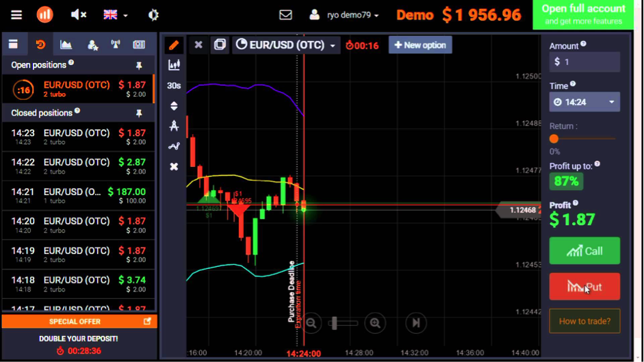Image resolution: width=644 pixels, height=362 pixels.
Task: Change chart type with candlestick icon
Action: 174,65
